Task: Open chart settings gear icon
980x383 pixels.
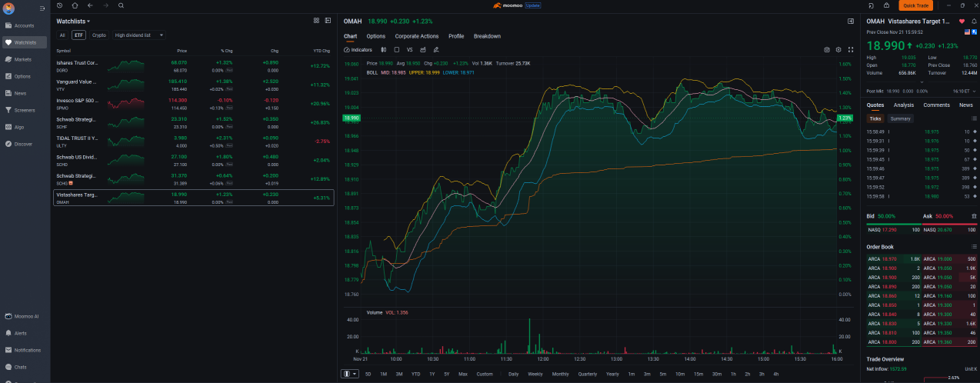Action: coord(838,49)
